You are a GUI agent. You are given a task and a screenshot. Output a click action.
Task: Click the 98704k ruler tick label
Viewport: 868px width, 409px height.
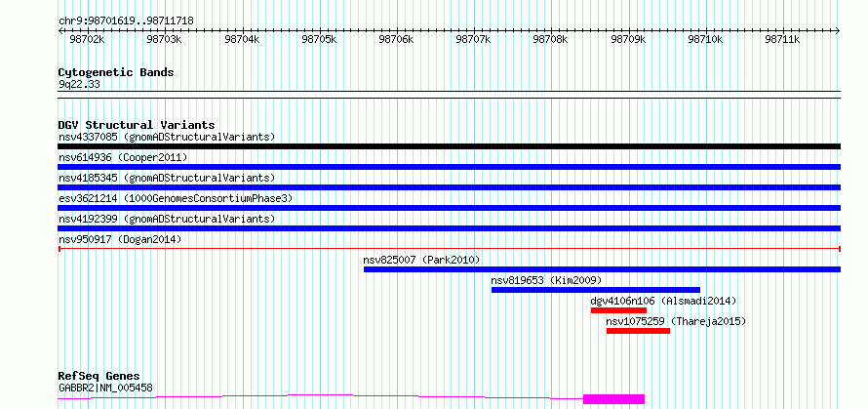point(242,40)
